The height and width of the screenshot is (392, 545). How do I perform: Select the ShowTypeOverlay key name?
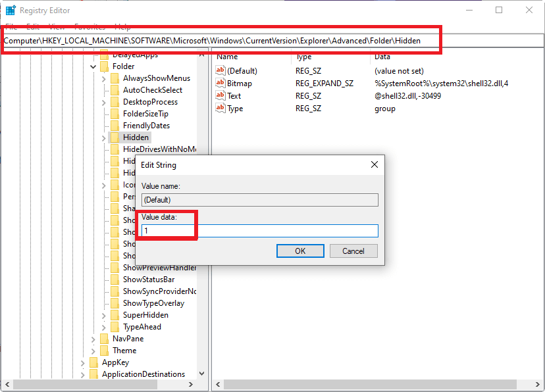(153, 303)
